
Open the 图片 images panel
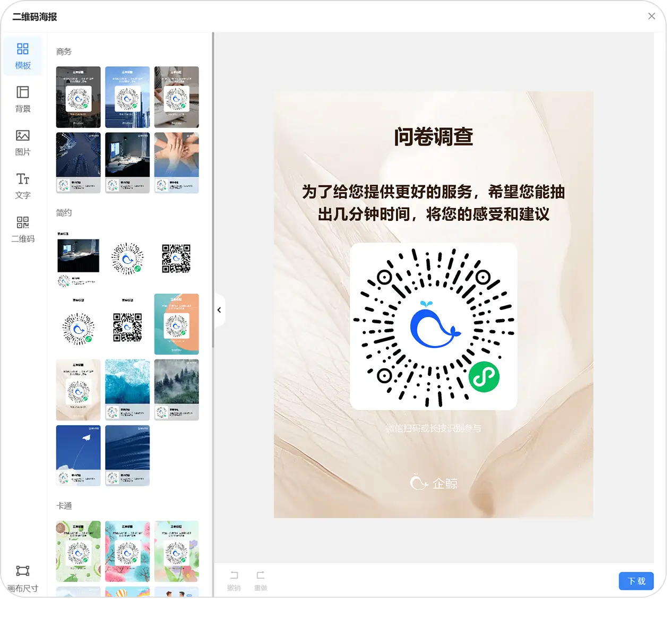point(23,143)
